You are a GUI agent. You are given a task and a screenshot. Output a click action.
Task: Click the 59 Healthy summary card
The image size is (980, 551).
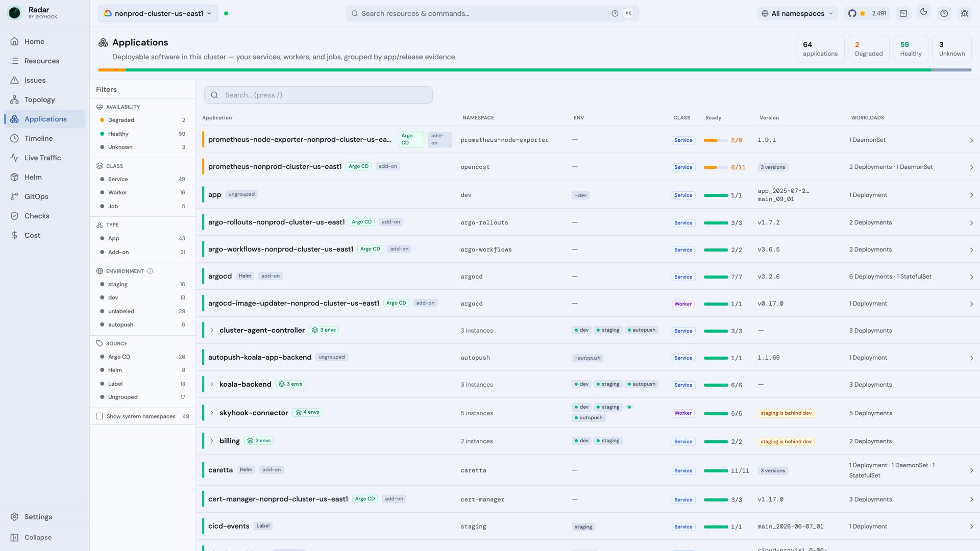[x=911, y=48]
